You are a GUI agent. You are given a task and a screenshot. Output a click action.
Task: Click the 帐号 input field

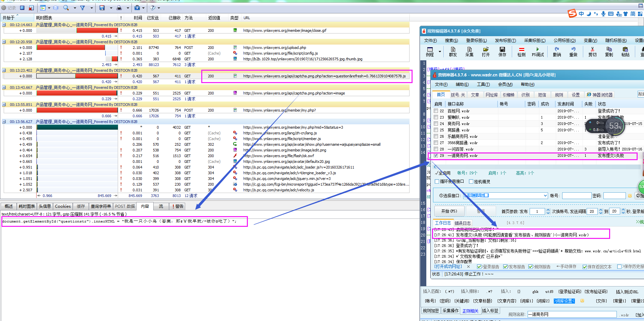pyautogui.click(x=576, y=196)
